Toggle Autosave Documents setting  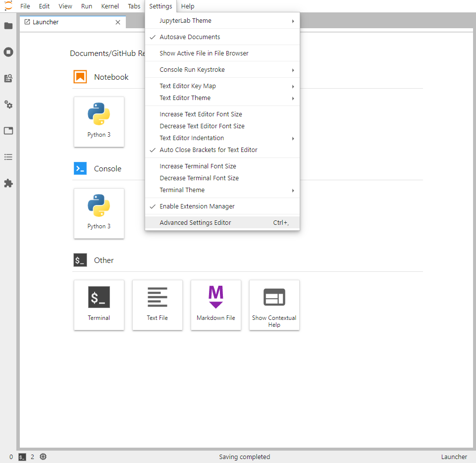point(222,37)
